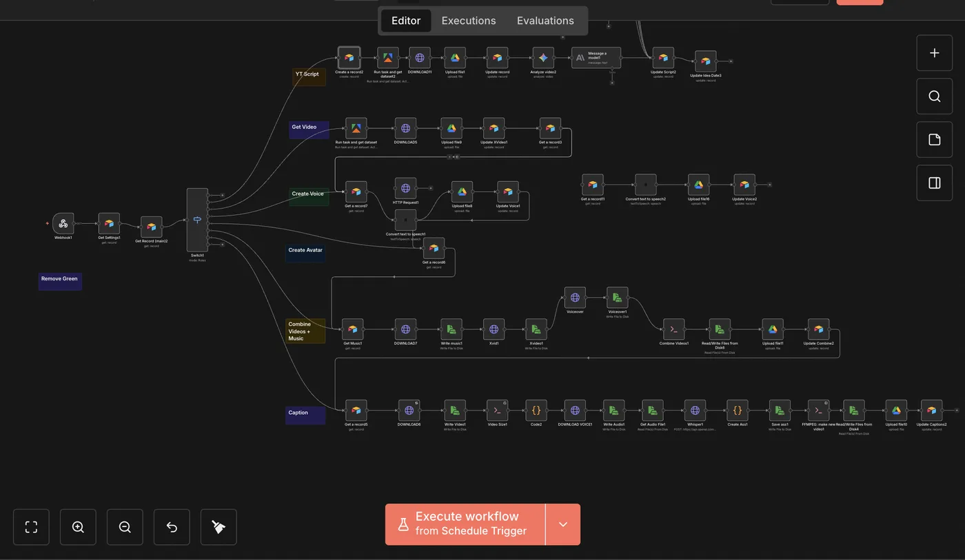965x560 pixels.
Task: Open workflow search with the magnifier icon
Action: coord(934,96)
